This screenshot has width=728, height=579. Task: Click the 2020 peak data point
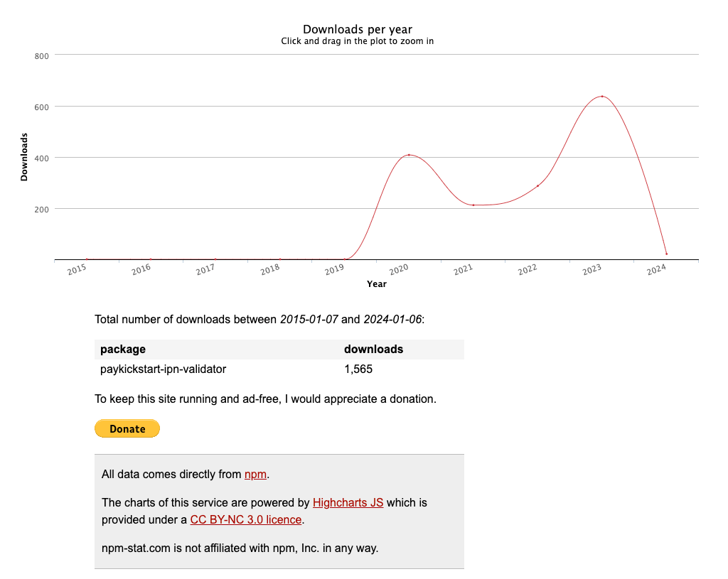pos(409,155)
